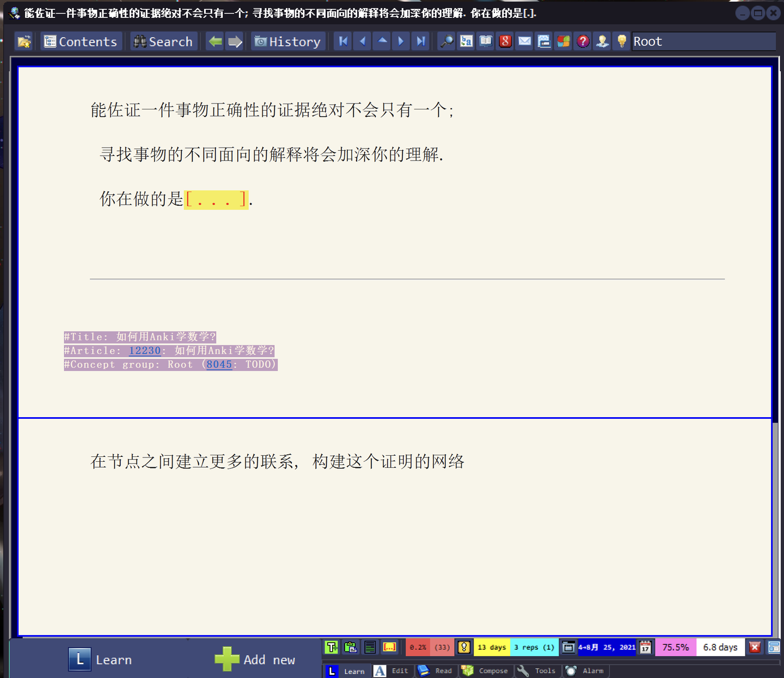Click the four-colored squares icon
The image size is (784, 678).
(x=563, y=41)
